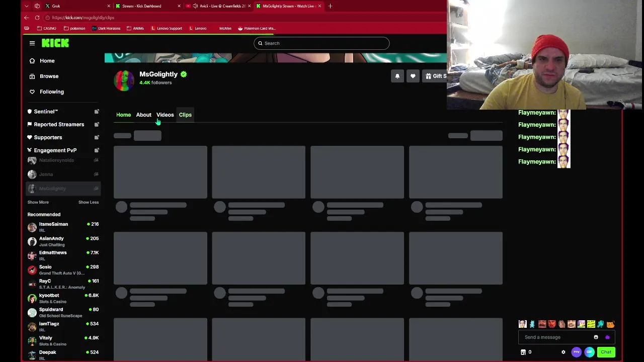The width and height of the screenshot is (644, 362).
Task: Click the orange cat emote
Action: [611, 324]
